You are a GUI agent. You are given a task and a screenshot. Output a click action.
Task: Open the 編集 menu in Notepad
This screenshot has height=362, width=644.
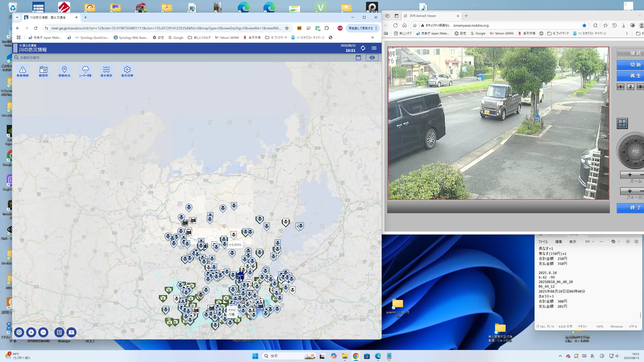(558, 242)
